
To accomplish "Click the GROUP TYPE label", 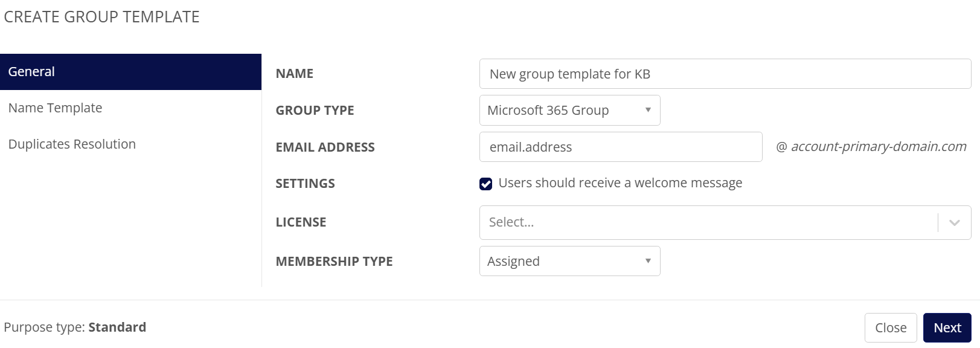I will point(315,111).
